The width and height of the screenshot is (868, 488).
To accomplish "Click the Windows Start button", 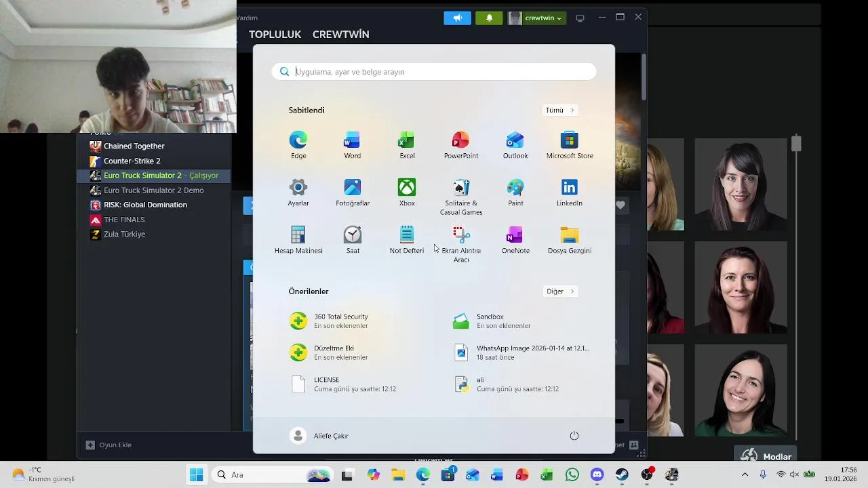I will point(196,475).
